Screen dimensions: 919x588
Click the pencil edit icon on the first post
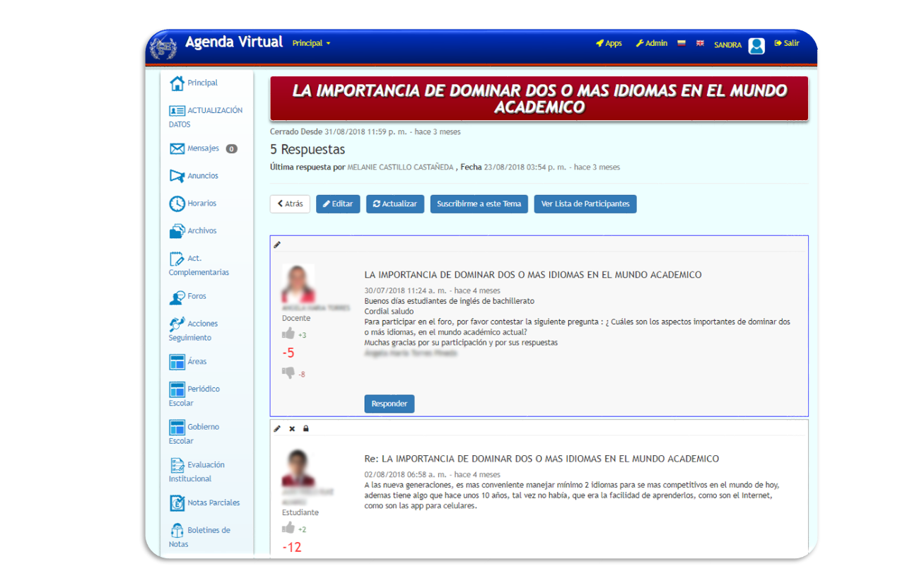point(277,245)
